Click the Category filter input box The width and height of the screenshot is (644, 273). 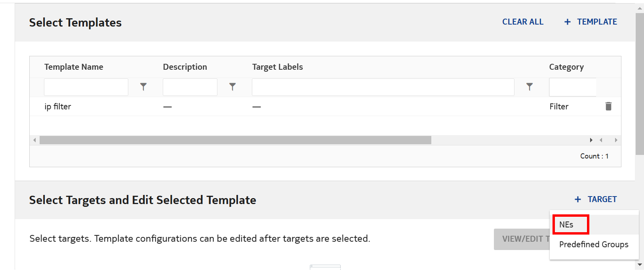[572, 87]
